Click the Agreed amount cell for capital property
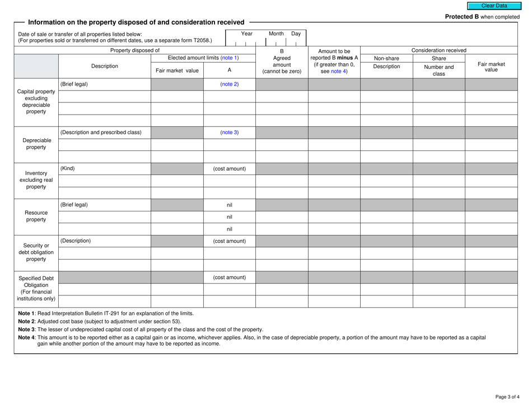532x410 pixels. point(283,96)
